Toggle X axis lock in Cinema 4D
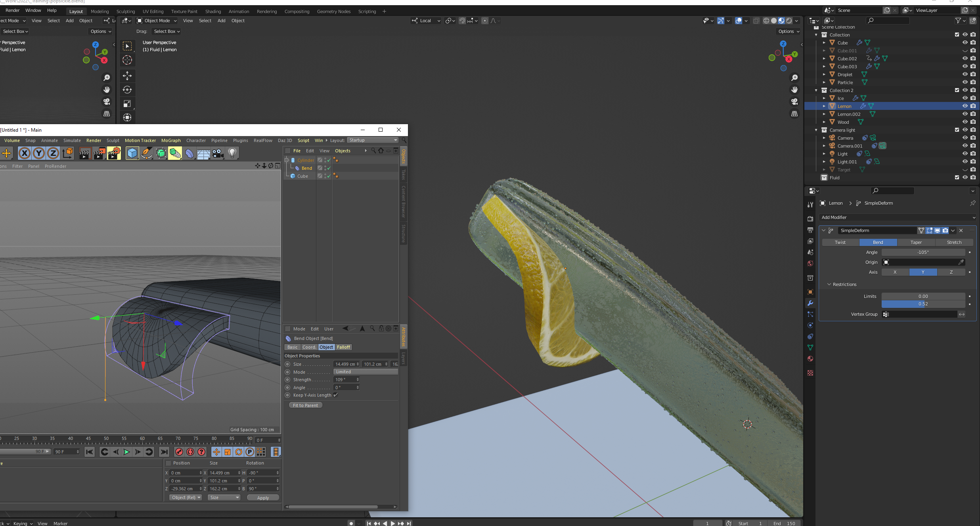 pyautogui.click(x=24, y=153)
